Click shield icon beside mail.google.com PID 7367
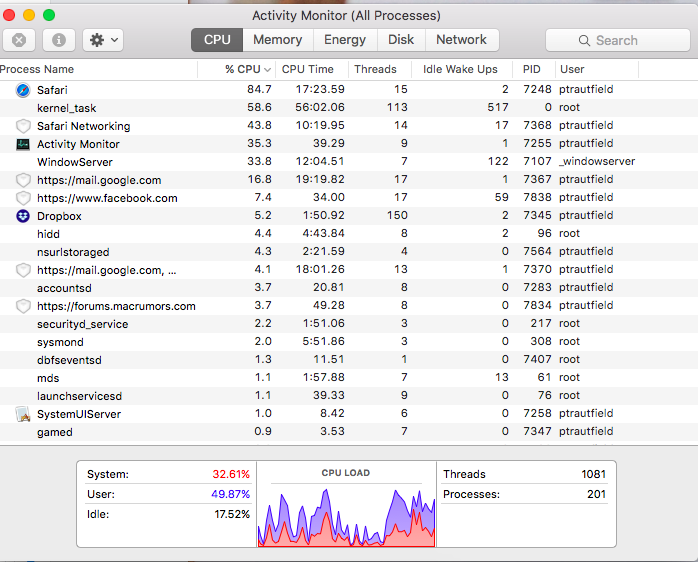The width and height of the screenshot is (698, 562). coord(23,180)
